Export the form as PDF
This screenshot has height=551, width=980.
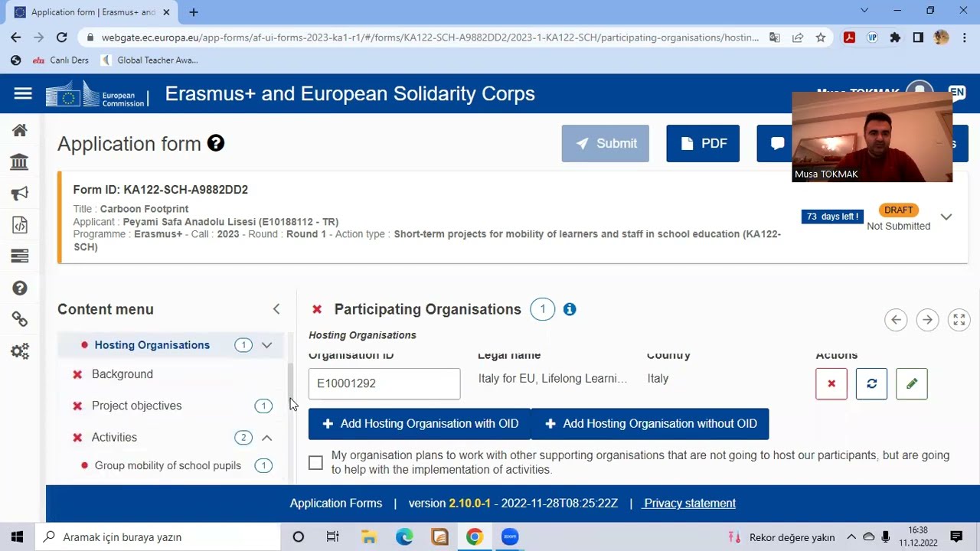click(703, 143)
